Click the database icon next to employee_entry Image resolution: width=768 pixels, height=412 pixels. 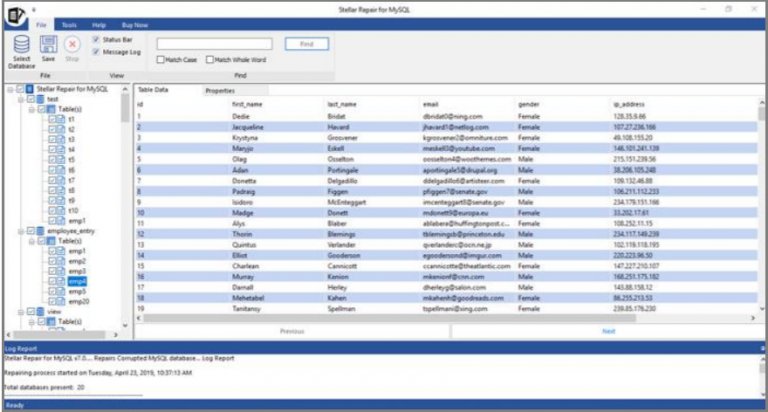coord(41,231)
